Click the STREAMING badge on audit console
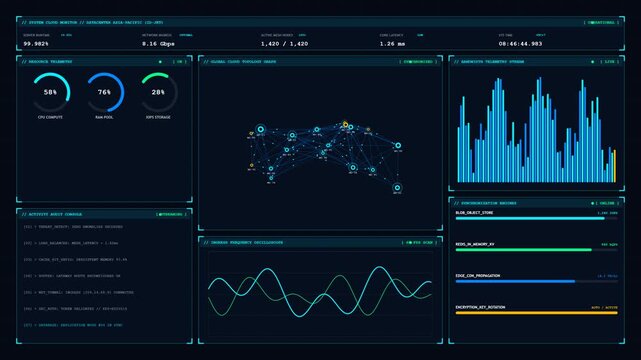 [171, 214]
